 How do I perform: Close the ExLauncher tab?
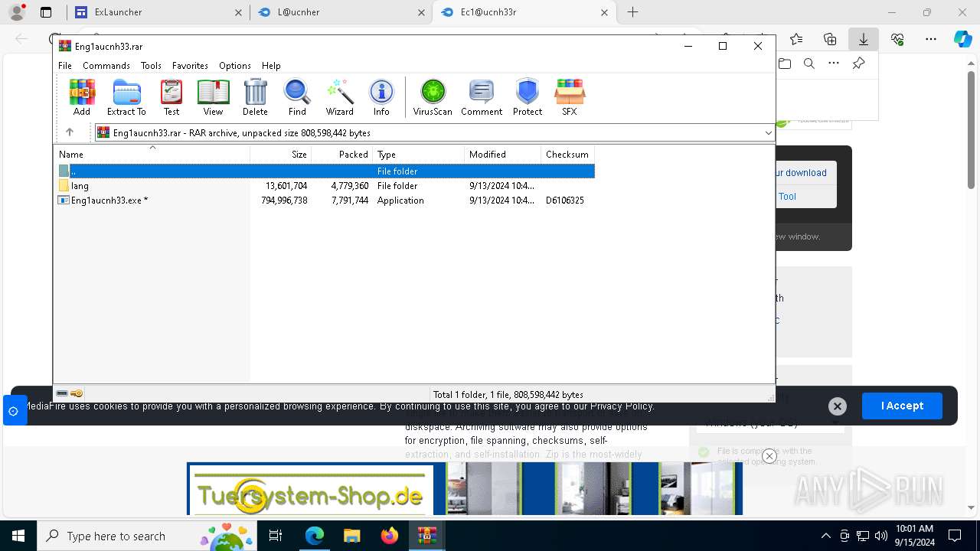pos(238,12)
